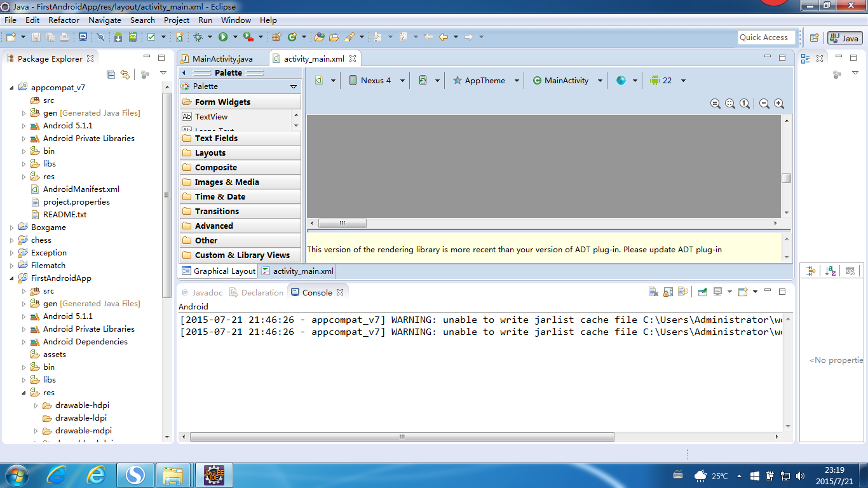Select the Java perspective button
Screen dimensions: 868x488
(844, 37)
